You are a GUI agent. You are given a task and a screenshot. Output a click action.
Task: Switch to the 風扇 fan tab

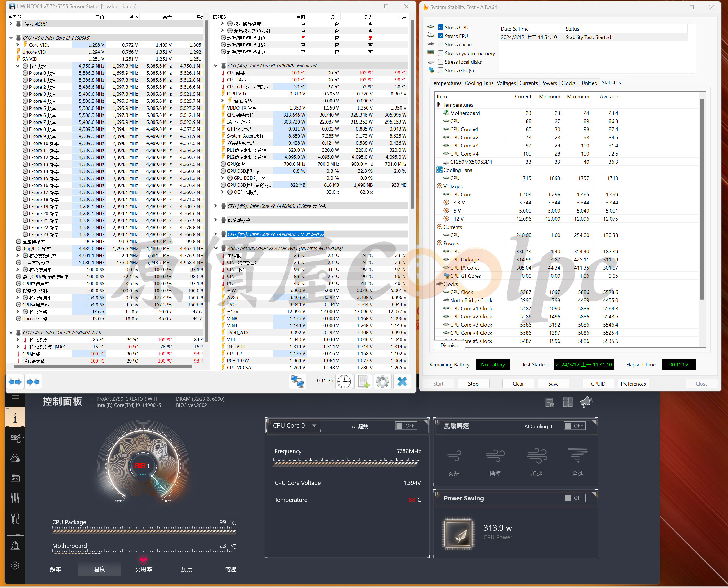tap(187, 569)
